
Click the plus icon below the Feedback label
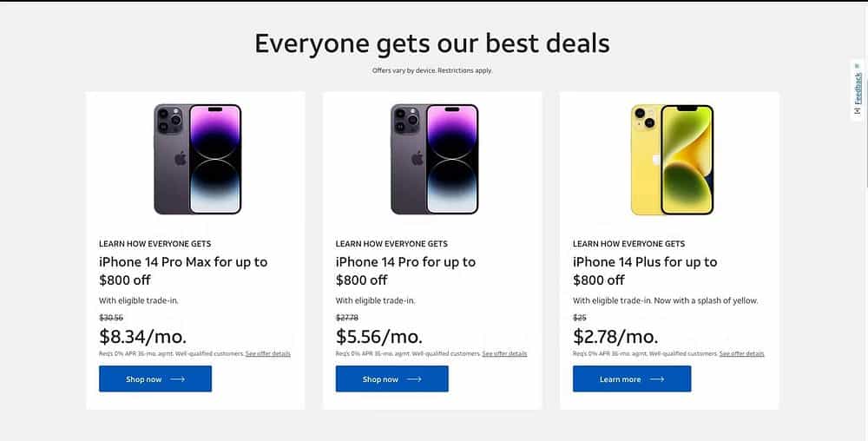pos(858,110)
